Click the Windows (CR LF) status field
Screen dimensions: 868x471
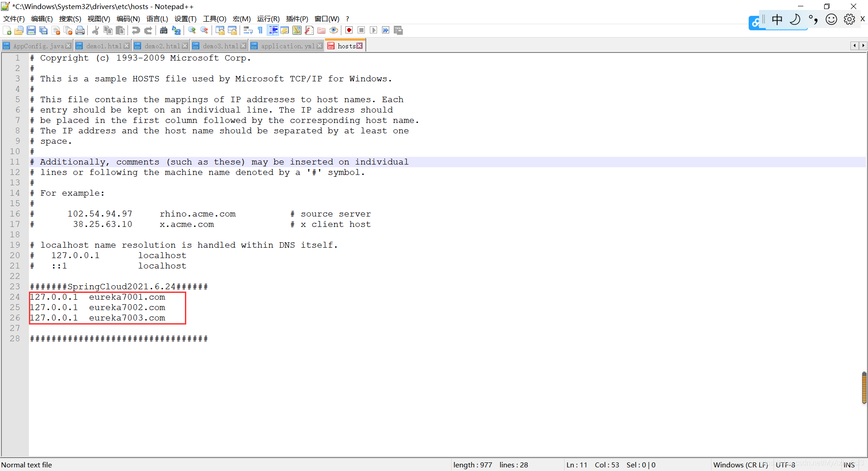741,465
